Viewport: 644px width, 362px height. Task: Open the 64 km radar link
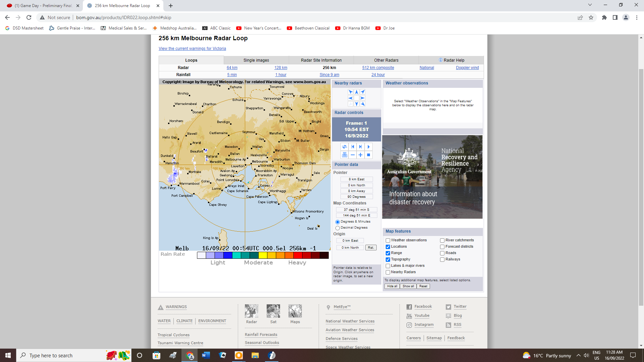(232, 68)
